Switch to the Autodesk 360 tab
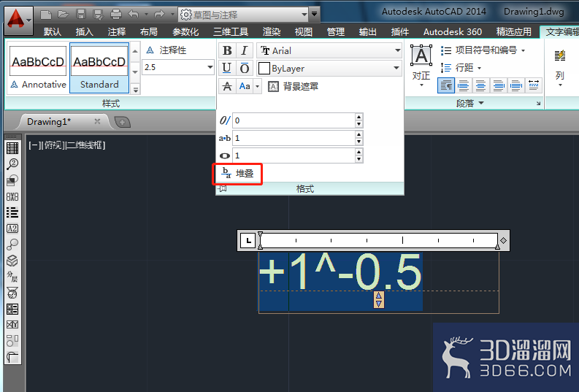 pyautogui.click(x=453, y=31)
